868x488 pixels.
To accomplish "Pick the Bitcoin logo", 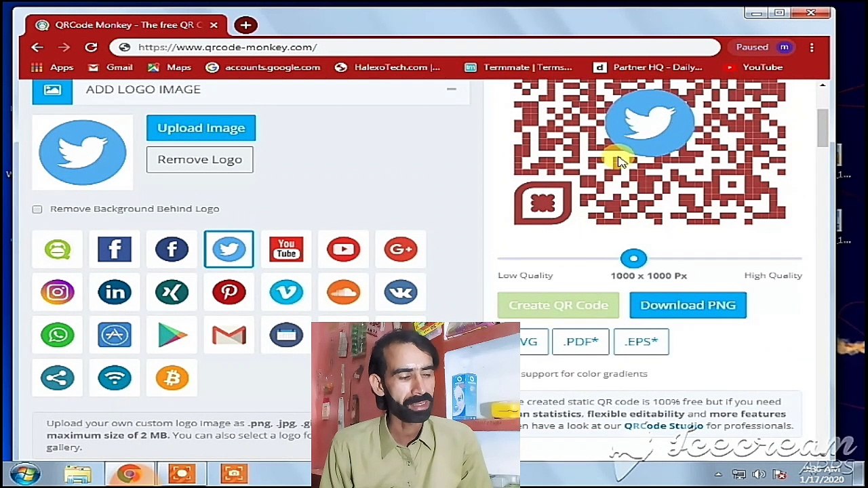I will pyautogui.click(x=172, y=378).
